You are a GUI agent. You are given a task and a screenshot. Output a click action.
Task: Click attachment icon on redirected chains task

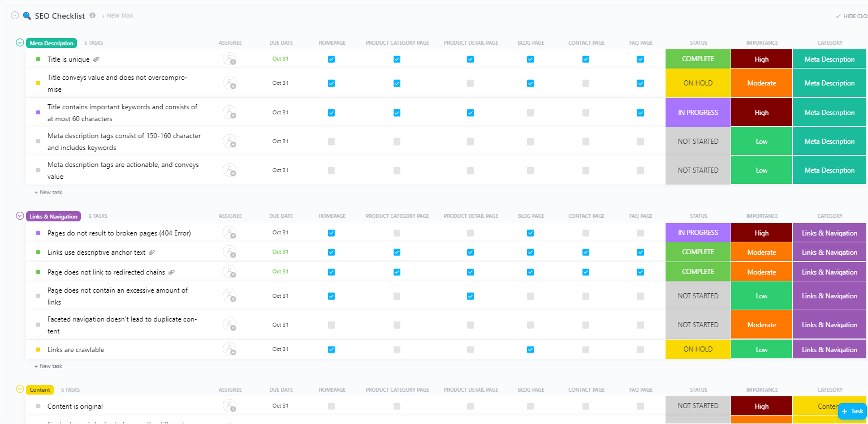171,272
